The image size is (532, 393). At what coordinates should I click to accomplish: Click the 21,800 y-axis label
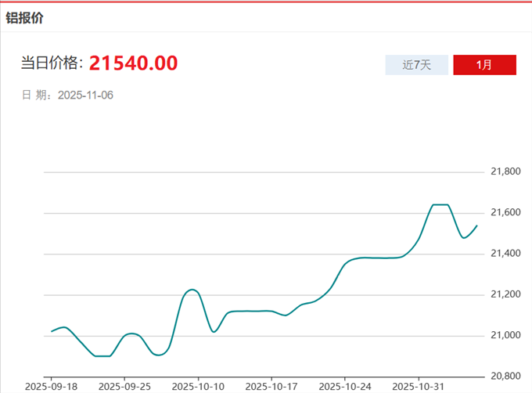pyautogui.click(x=505, y=171)
